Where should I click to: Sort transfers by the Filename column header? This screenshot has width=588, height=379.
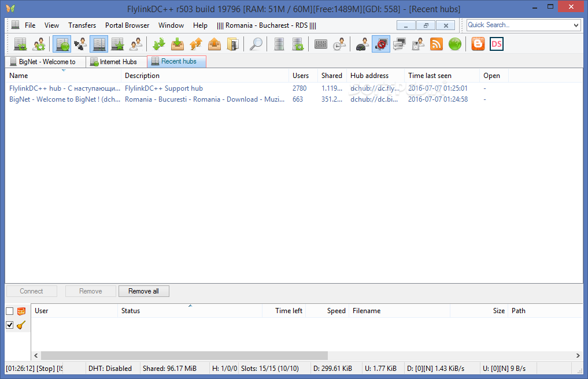coord(400,311)
